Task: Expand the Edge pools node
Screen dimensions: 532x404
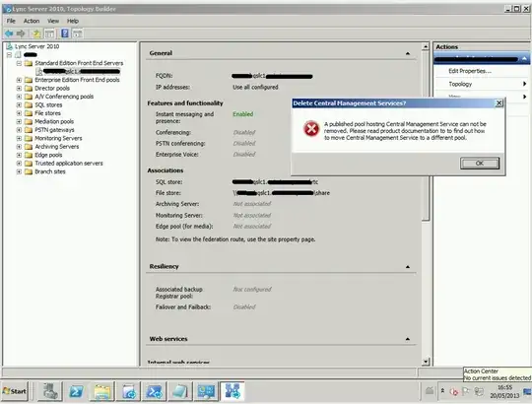Action: pyautogui.click(x=19, y=155)
